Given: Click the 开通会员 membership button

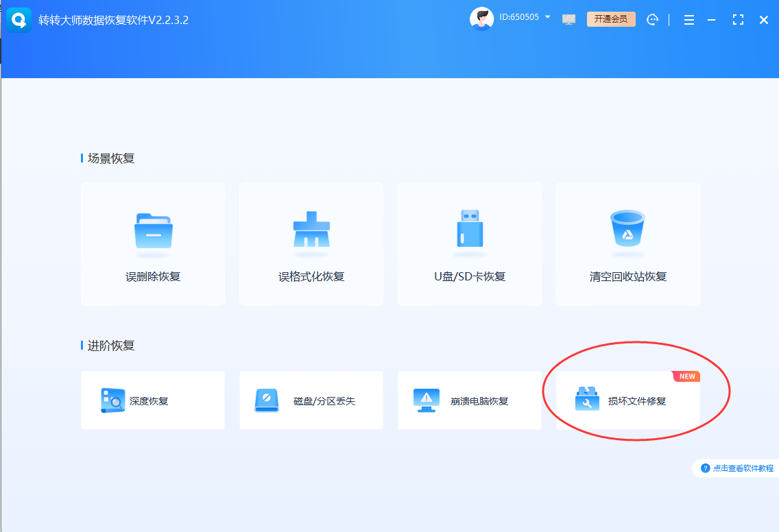Looking at the screenshot, I should [x=611, y=19].
